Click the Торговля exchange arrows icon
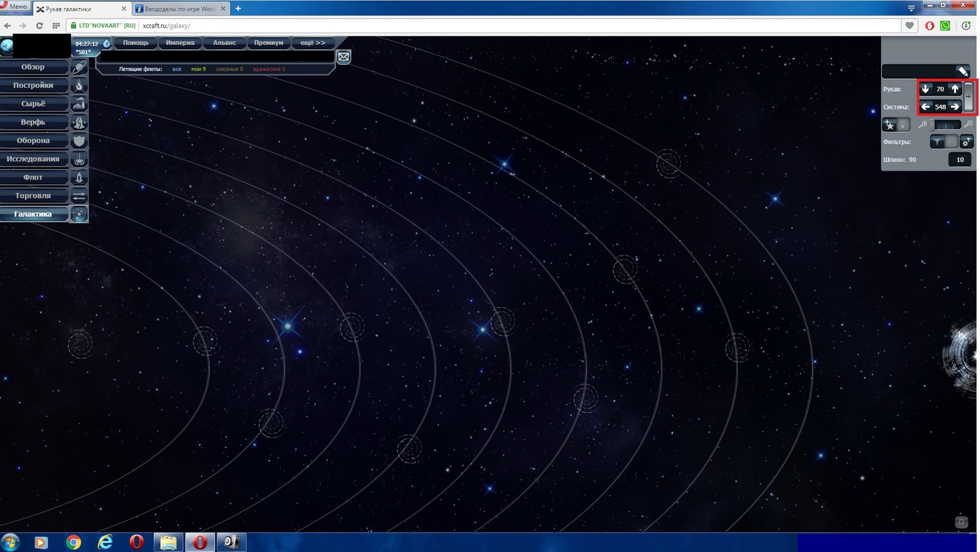This screenshot has height=552, width=980. click(79, 196)
